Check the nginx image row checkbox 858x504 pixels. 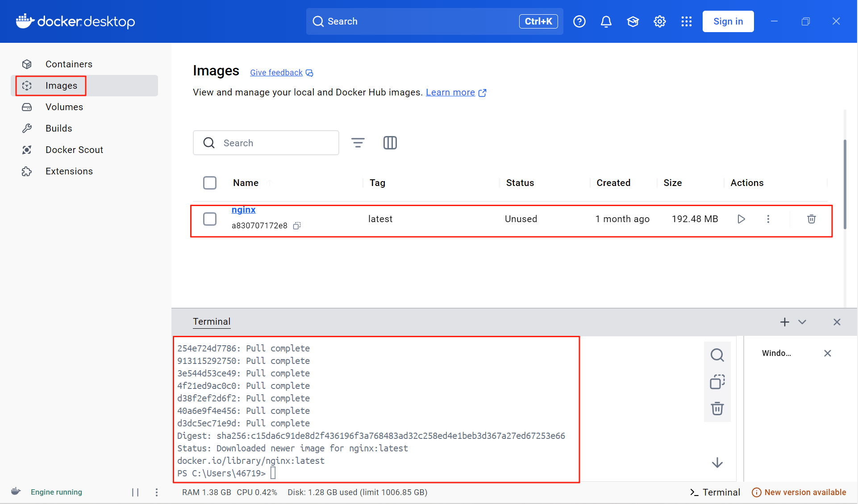[x=210, y=219]
